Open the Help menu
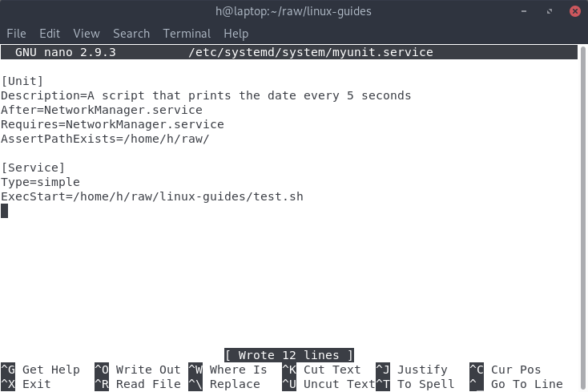The width and height of the screenshot is (588, 392). [x=236, y=34]
